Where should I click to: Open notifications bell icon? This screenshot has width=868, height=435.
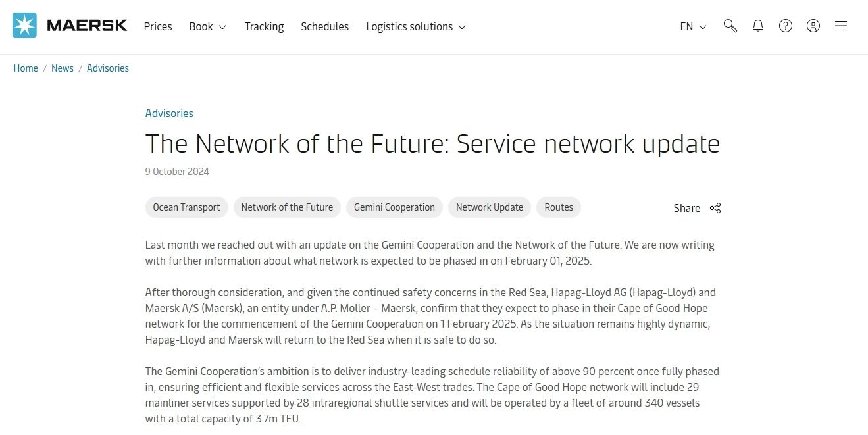[758, 26]
